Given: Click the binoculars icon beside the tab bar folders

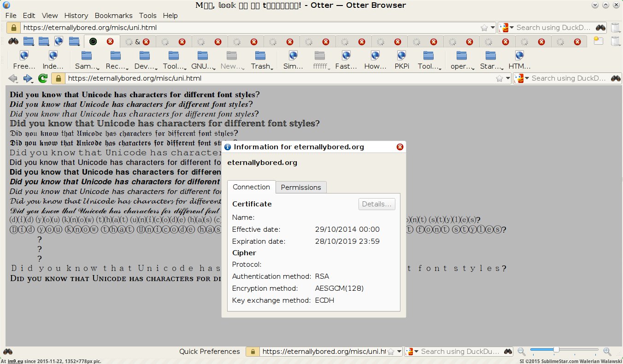Looking at the screenshot, I should [13, 41].
